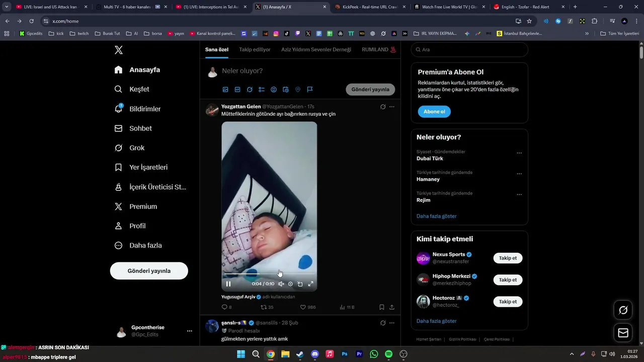
Task: Open video settings gear in the player
Action: pos(290,284)
